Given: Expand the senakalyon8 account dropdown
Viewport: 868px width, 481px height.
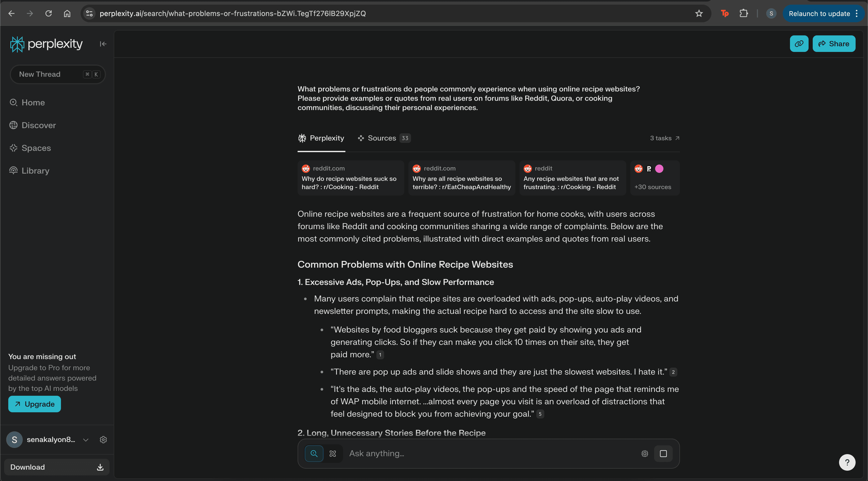Looking at the screenshot, I should pos(86,440).
